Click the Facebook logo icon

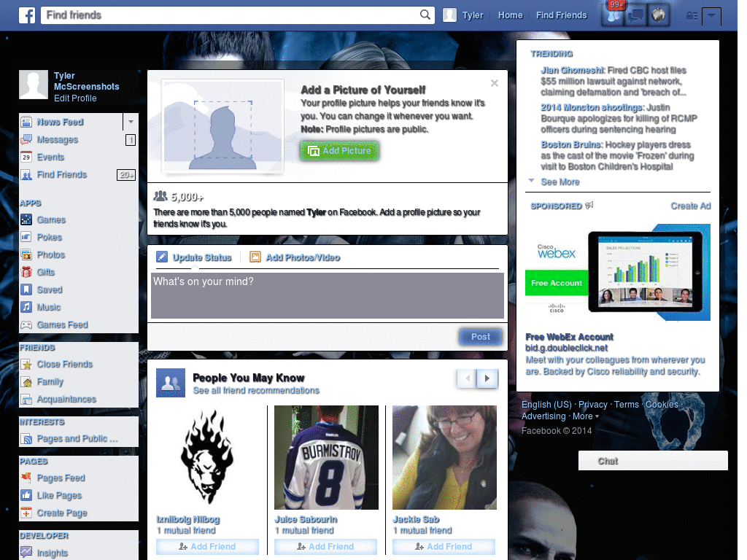point(27,15)
